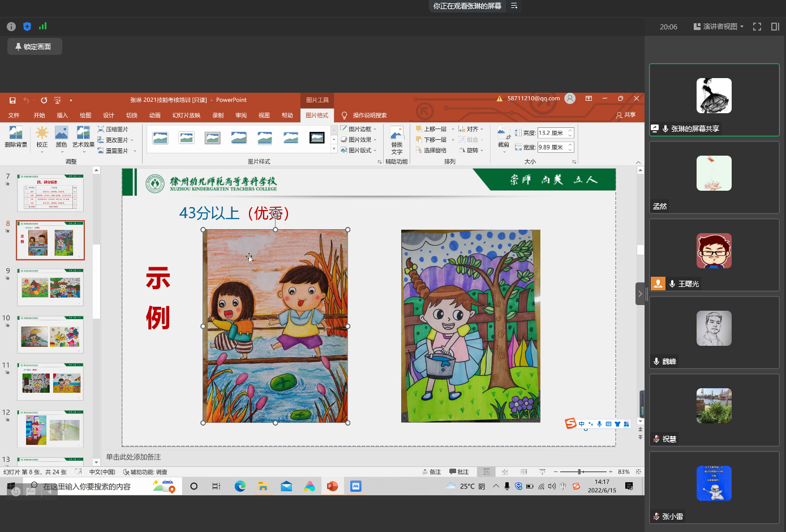Click zoom out minus button

556,471
